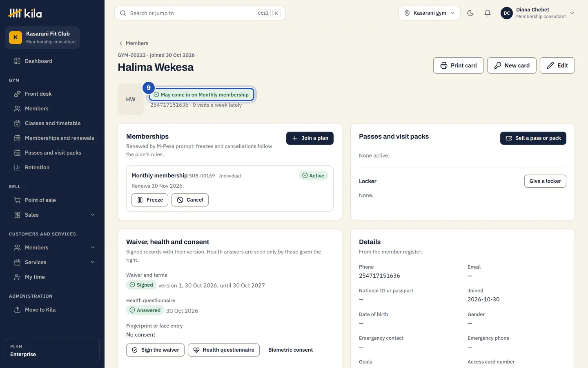The width and height of the screenshot is (588, 368).
Task: Open the Dashboard page
Action: click(52, 61)
